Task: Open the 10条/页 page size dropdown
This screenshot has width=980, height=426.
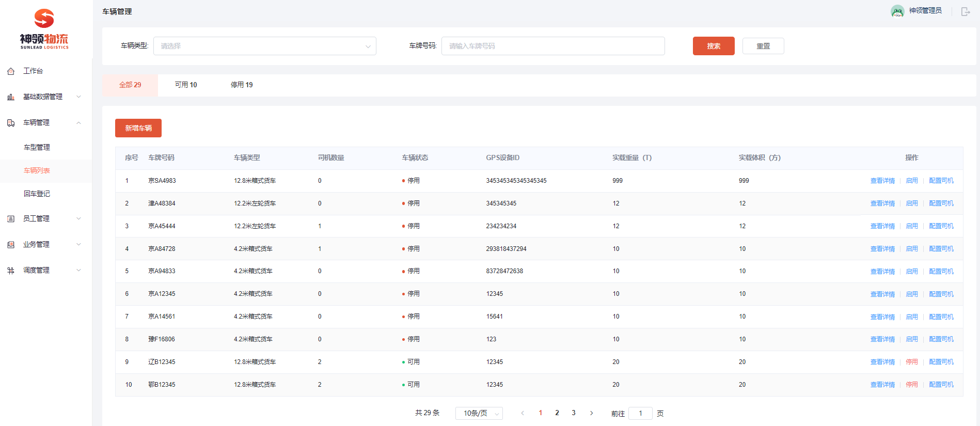Action: coord(479,413)
